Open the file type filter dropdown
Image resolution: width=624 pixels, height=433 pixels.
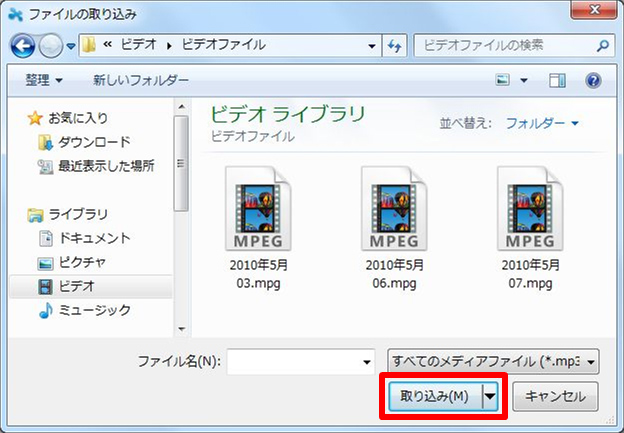coord(493,360)
